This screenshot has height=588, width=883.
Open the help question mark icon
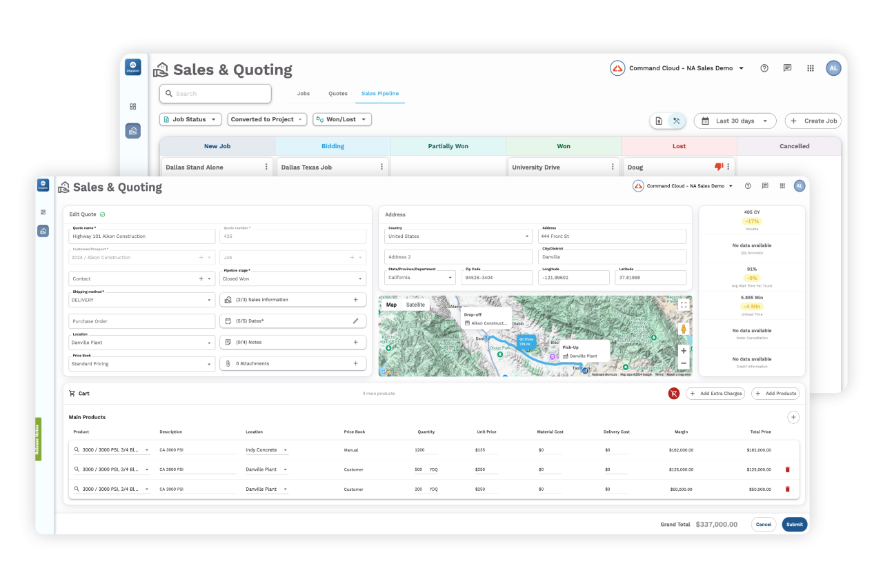(x=748, y=186)
